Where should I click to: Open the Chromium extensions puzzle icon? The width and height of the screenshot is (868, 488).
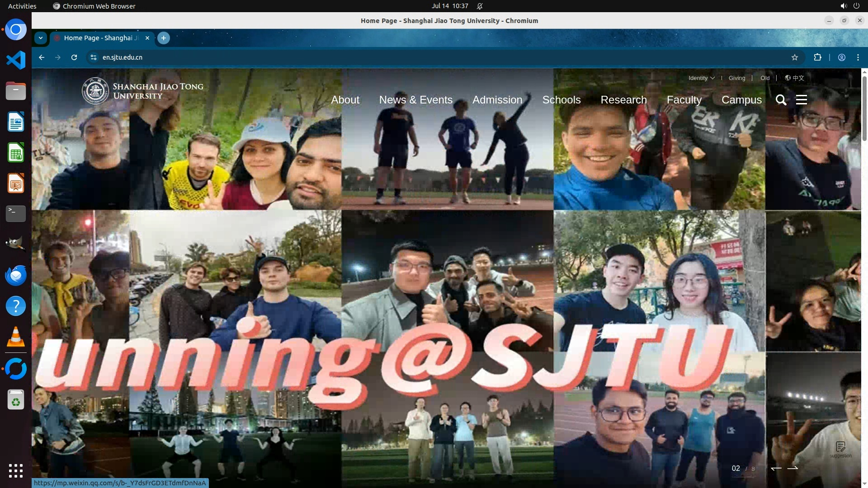coord(817,57)
